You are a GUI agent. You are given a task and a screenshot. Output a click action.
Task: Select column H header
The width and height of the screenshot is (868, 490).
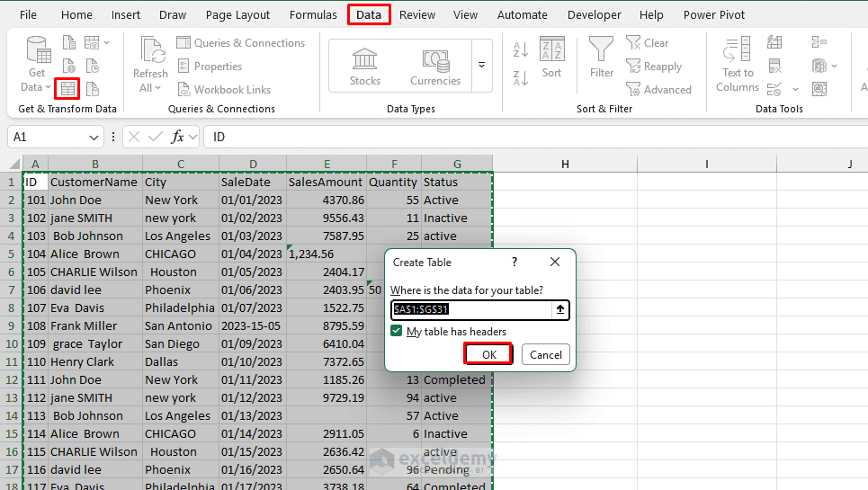[565, 164]
